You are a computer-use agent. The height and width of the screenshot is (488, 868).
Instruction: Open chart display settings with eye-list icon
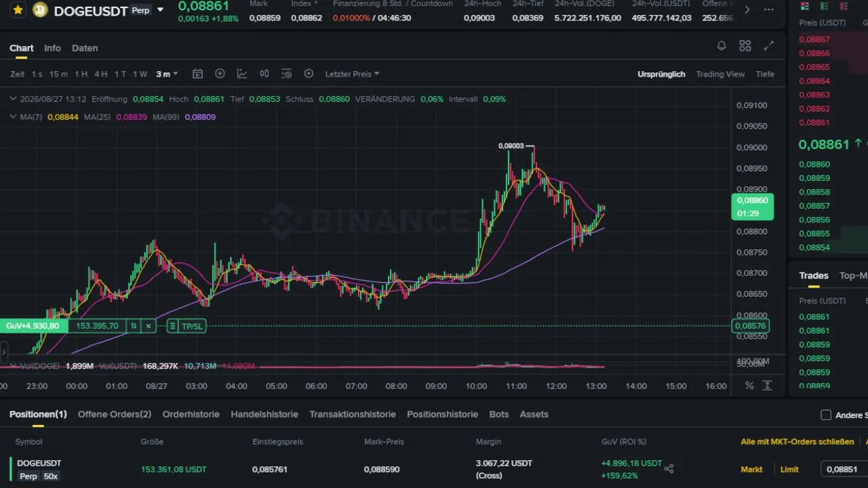coord(286,74)
